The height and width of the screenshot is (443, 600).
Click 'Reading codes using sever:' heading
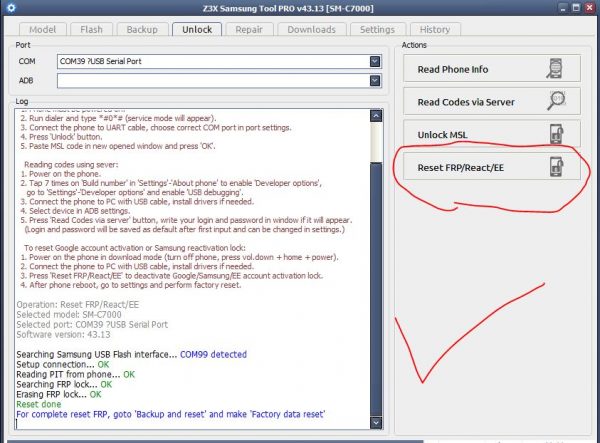pyautogui.click(x=71, y=164)
